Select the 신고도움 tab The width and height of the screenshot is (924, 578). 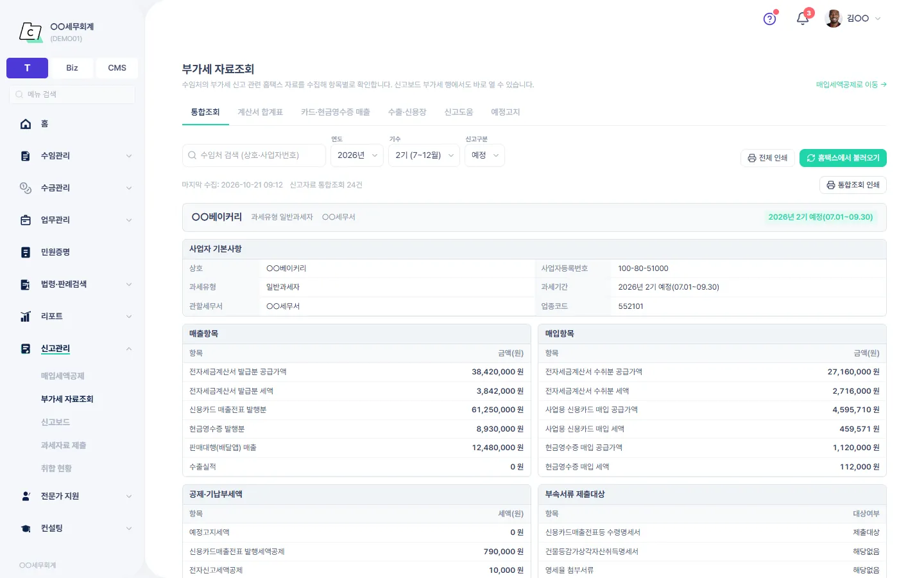pyautogui.click(x=459, y=112)
